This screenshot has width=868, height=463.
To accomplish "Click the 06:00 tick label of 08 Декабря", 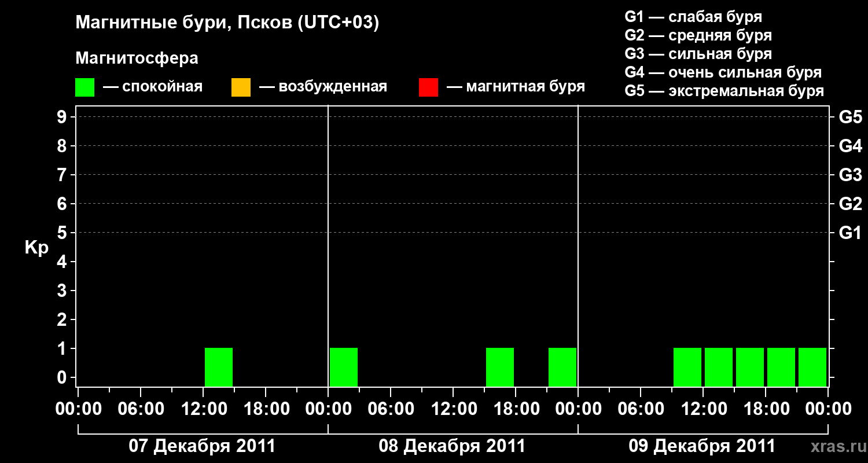I will click(x=391, y=409).
